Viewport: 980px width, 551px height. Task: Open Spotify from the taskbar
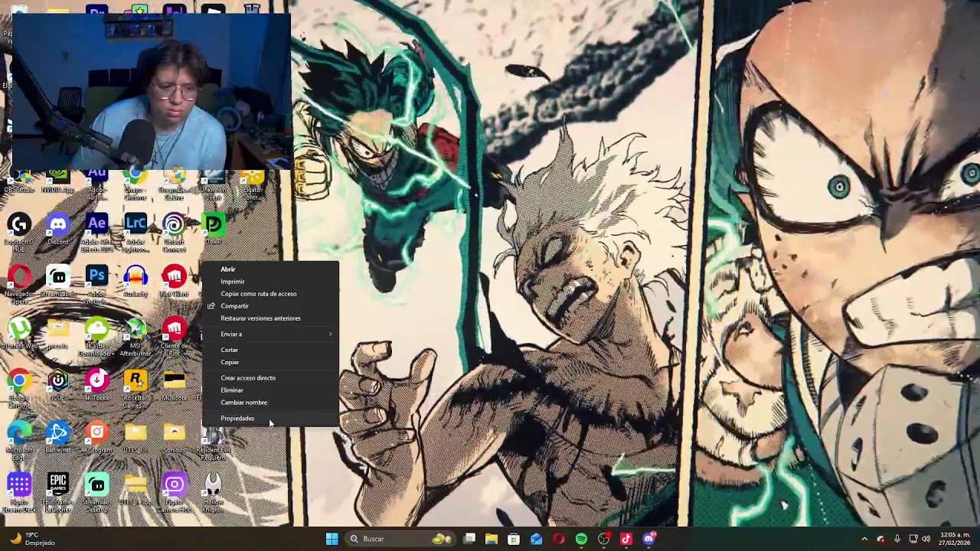pyautogui.click(x=581, y=539)
